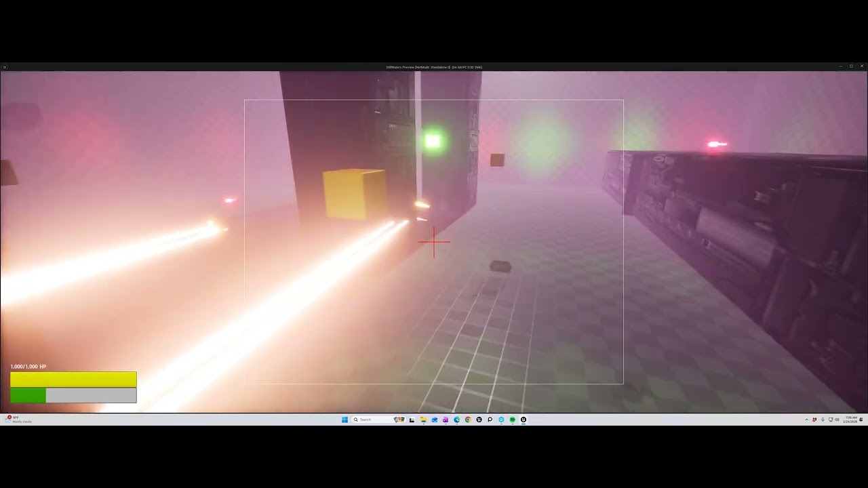Click the glowing green light on the tower

click(x=433, y=141)
